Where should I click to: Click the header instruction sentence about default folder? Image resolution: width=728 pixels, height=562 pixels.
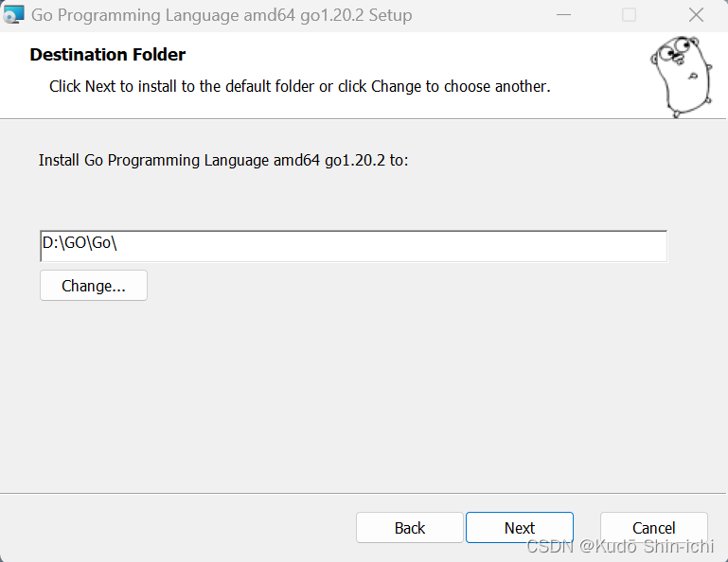coord(299,86)
